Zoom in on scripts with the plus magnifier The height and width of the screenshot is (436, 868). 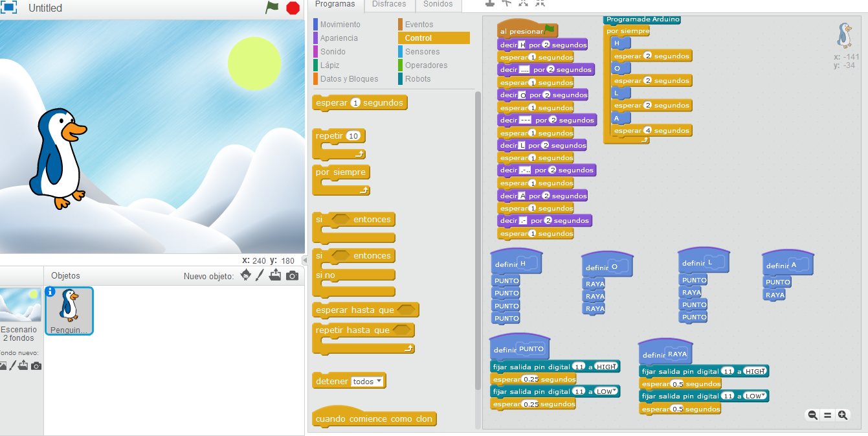(x=843, y=415)
